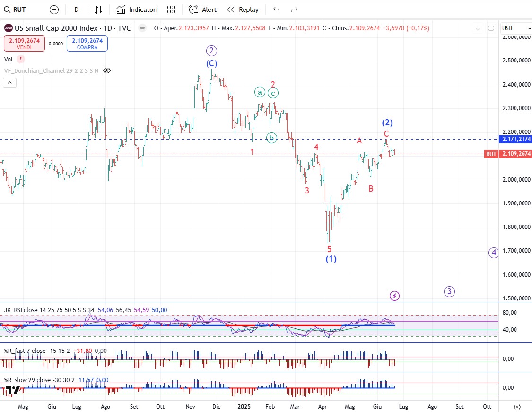Open the layout templates grid icon
Screen dimensions: 532x412
pos(171,9)
